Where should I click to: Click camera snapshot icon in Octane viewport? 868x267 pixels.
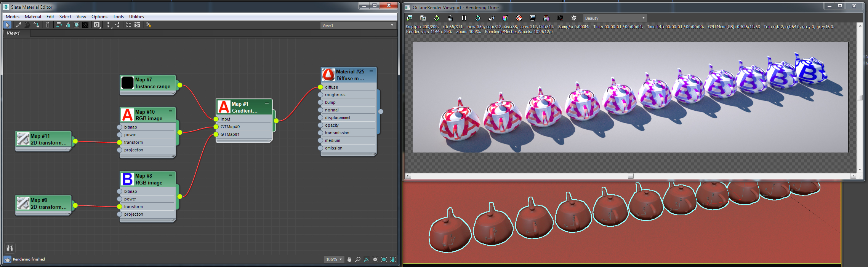560,18
